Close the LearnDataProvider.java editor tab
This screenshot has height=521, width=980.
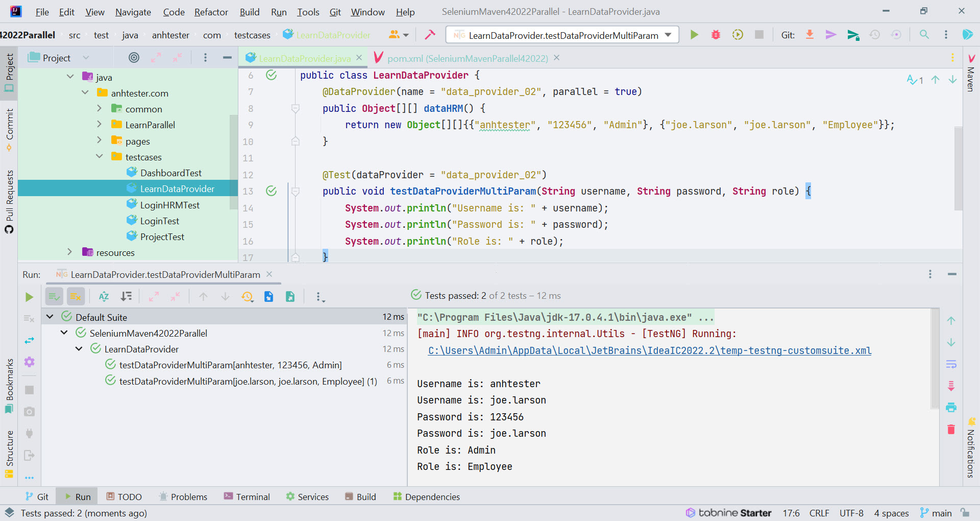[x=359, y=58]
